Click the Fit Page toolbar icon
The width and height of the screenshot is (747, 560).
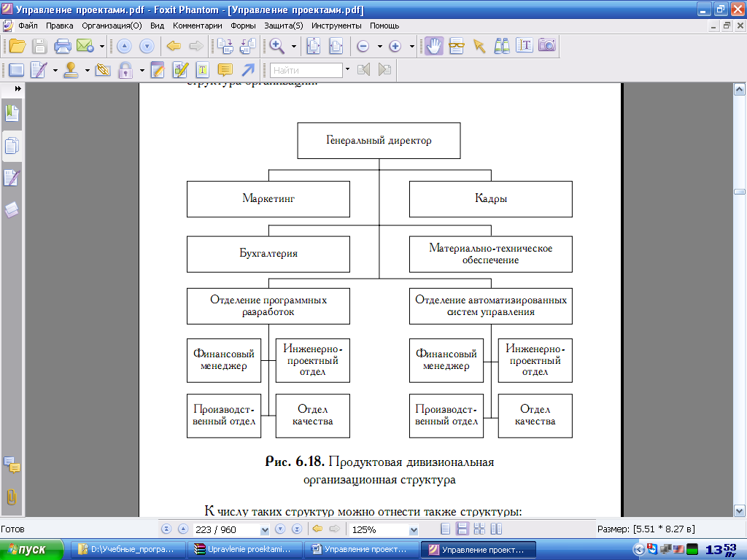(x=314, y=46)
